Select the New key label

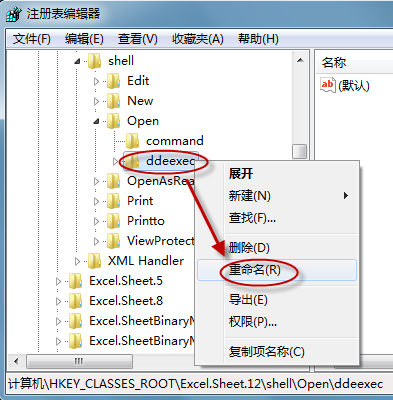coord(140,101)
